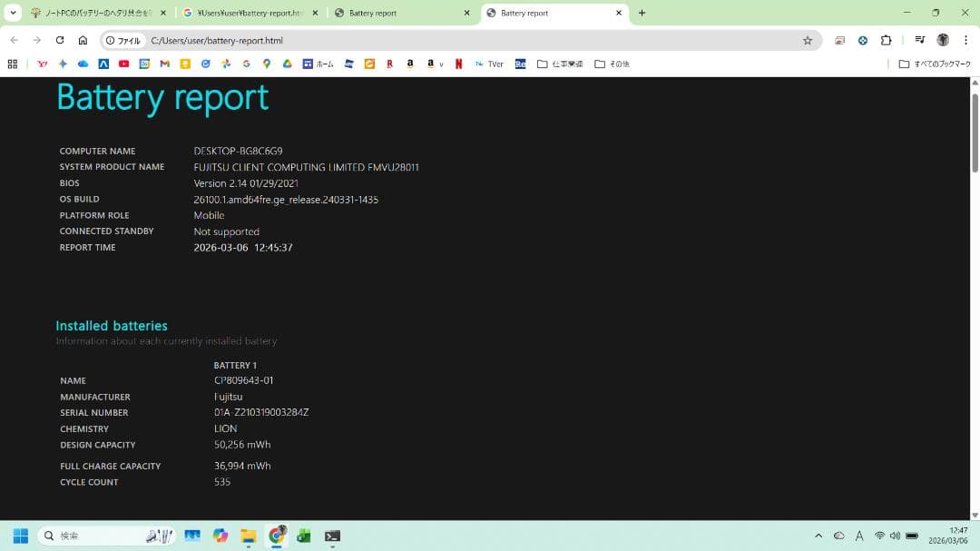
Task: Open the apps grid shortcut
Action: (x=13, y=64)
